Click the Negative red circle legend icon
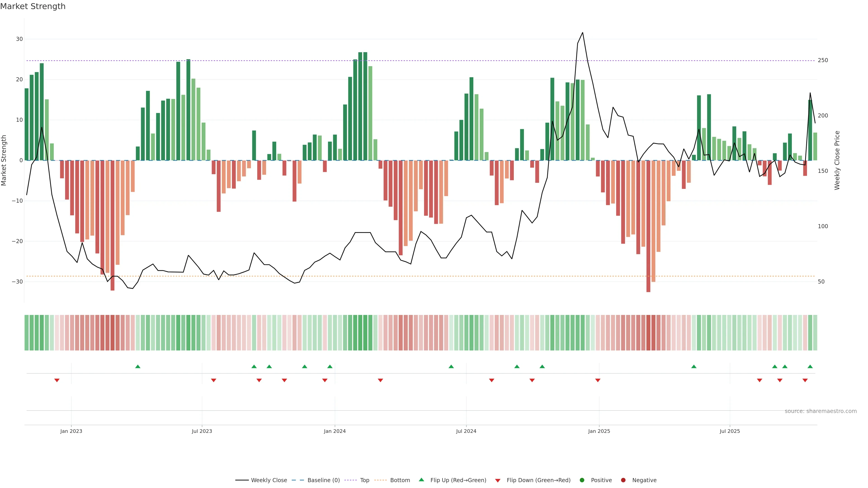The image size is (868, 488). point(623,480)
